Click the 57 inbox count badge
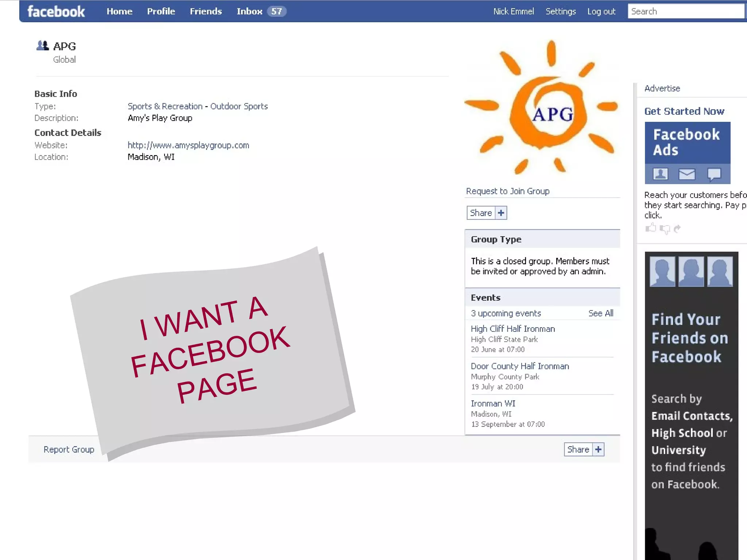 click(276, 11)
